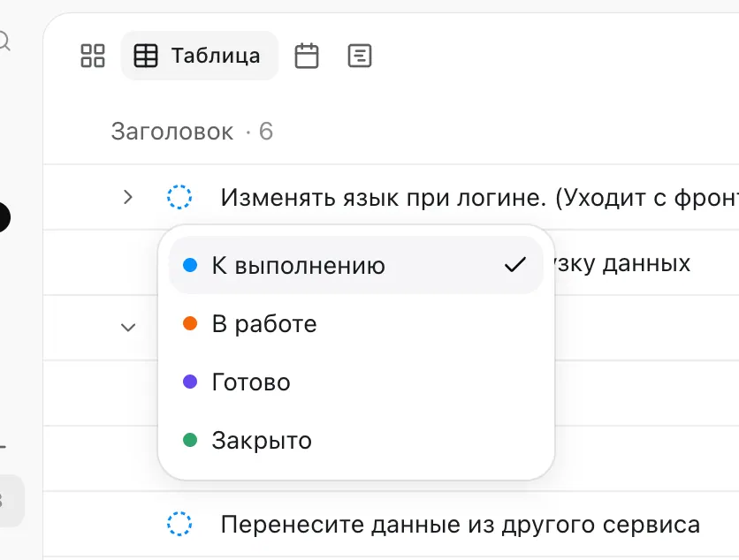739x560 pixels.
Task: Switch to the board grid view icon
Action: (x=92, y=56)
